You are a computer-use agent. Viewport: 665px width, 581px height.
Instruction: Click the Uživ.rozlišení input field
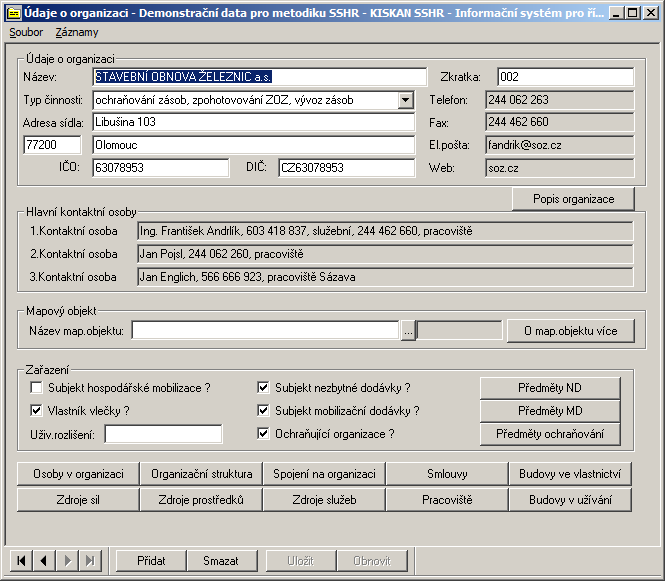click(163, 434)
